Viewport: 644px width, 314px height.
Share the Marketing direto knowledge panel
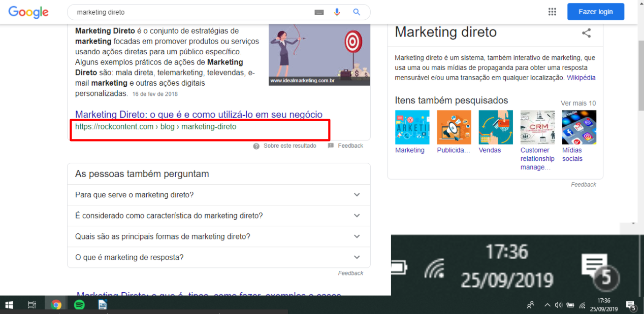pos(586,33)
